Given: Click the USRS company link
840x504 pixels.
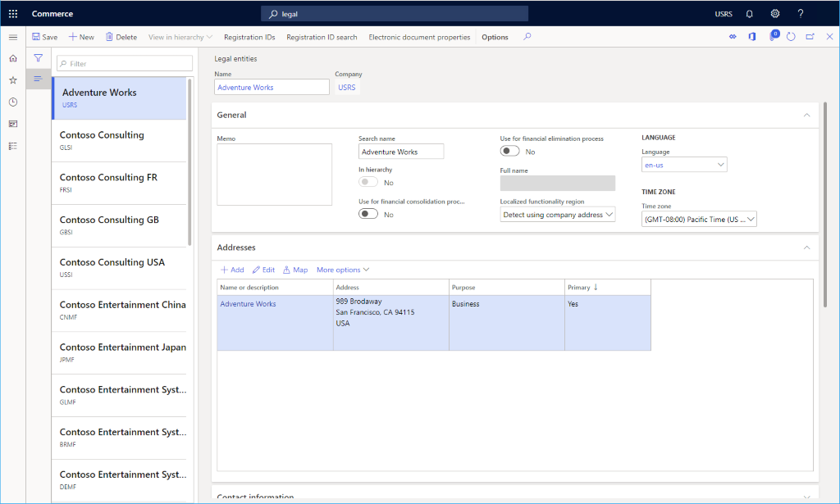Looking at the screenshot, I should pos(347,87).
